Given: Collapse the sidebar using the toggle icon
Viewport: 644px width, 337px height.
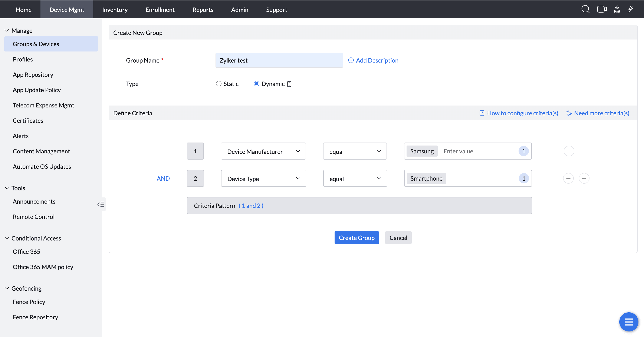Looking at the screenshot, I should coord(101,204).
